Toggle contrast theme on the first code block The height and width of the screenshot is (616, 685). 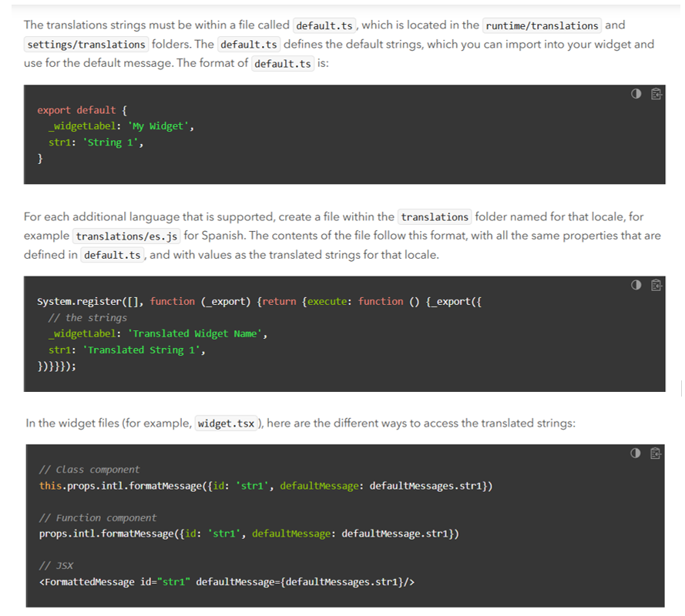click(636, 93)
